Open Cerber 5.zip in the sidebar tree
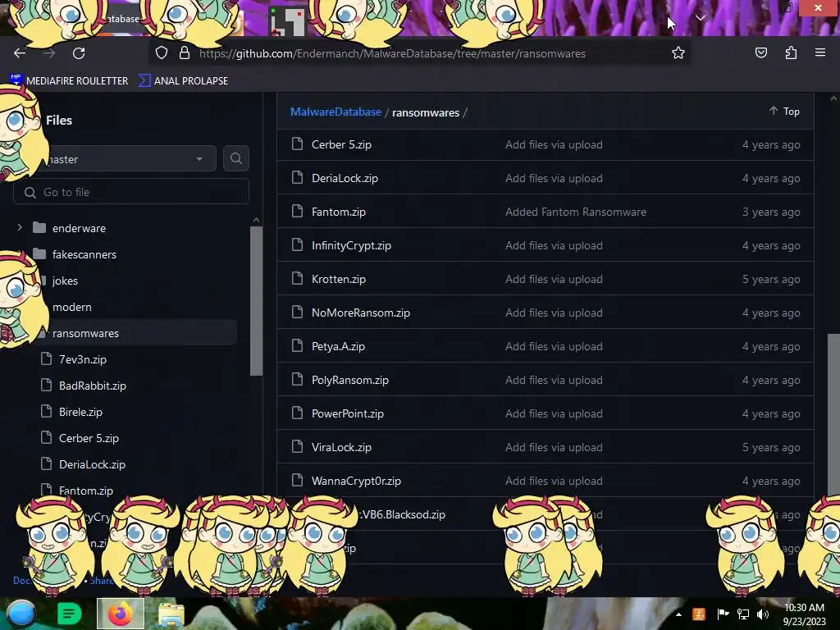 click(x=89, y=438)
